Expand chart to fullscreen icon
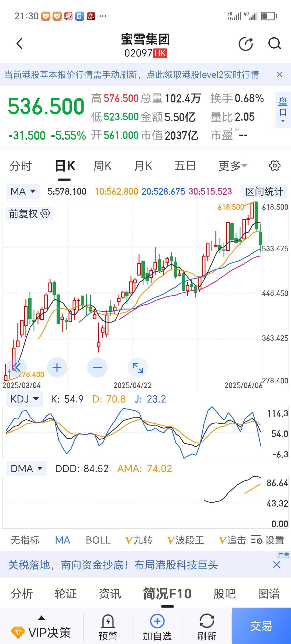This screenshot has width=291, height=644. click(138, 367)
